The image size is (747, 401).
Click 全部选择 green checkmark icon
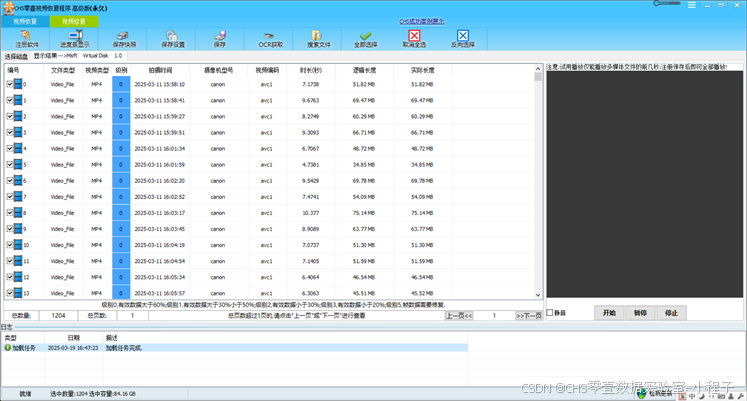(x=365, y=36)
